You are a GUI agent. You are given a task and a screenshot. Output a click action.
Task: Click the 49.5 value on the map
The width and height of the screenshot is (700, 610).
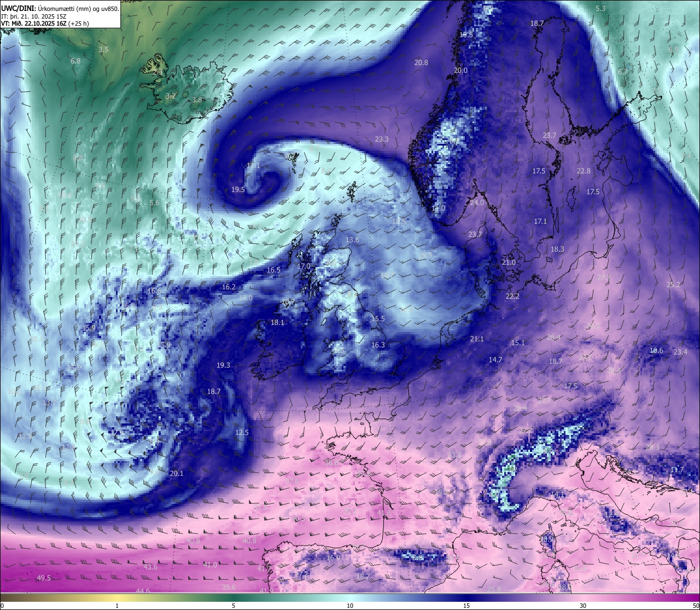pos(44,578)
